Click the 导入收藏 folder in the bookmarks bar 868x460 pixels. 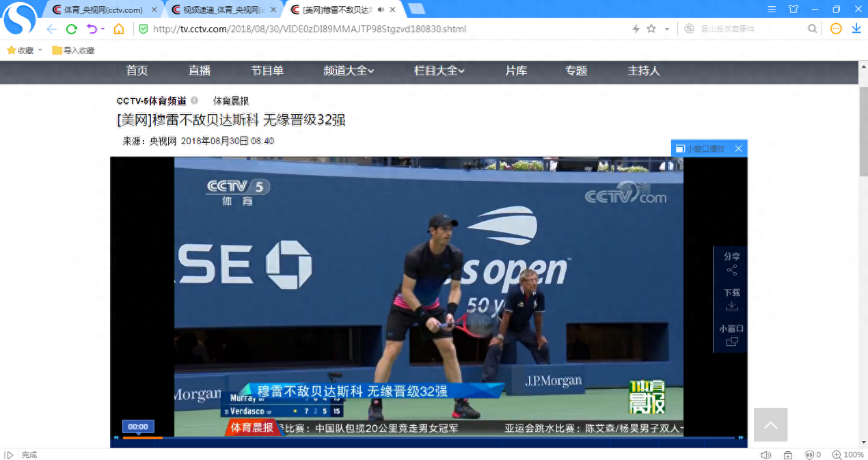coord(73,51)
